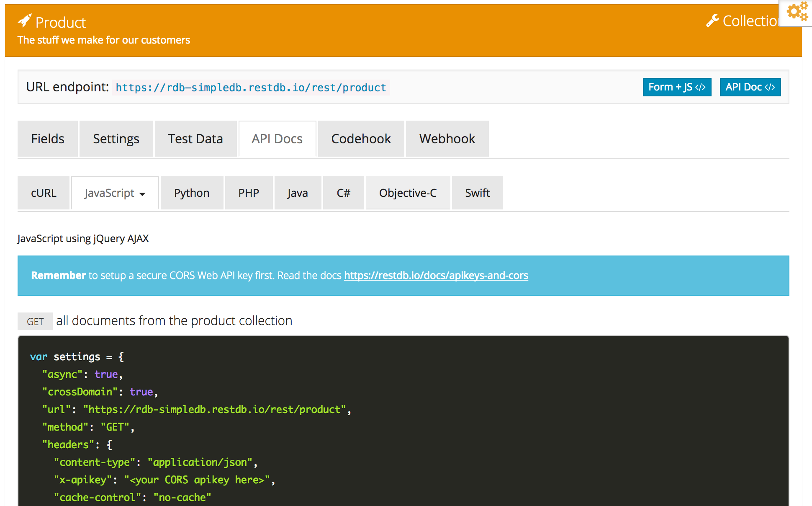Go to the Codehook tab

pos(361,139)
